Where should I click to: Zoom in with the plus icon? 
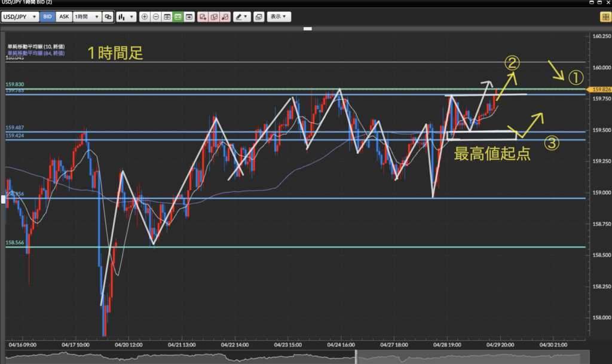tap(145, 17)
